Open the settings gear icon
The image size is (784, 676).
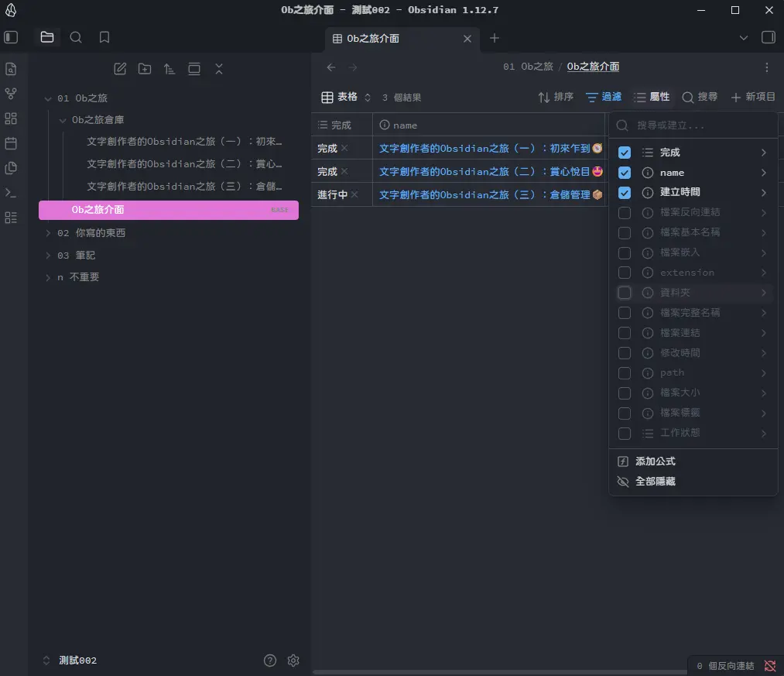293,661
